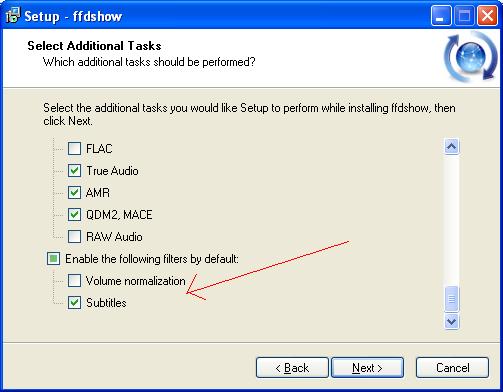This screenshot has width=503, height=392.
Task: Minimize the Setup window
Action: 441,16
